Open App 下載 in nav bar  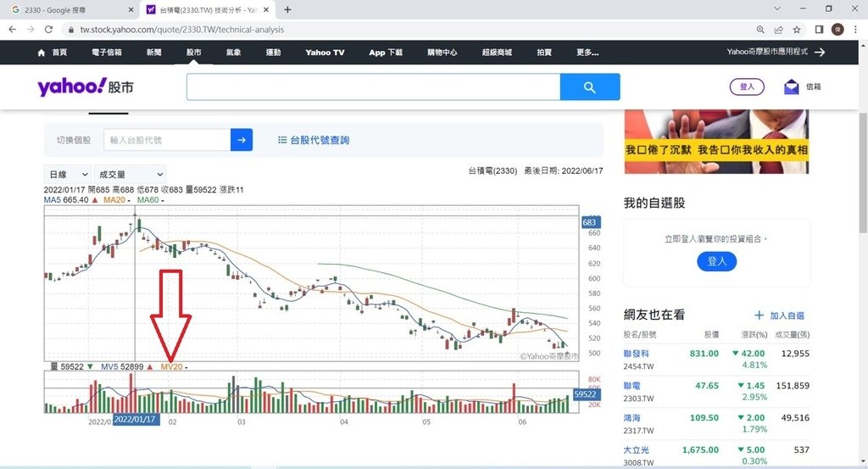point(386,53)
